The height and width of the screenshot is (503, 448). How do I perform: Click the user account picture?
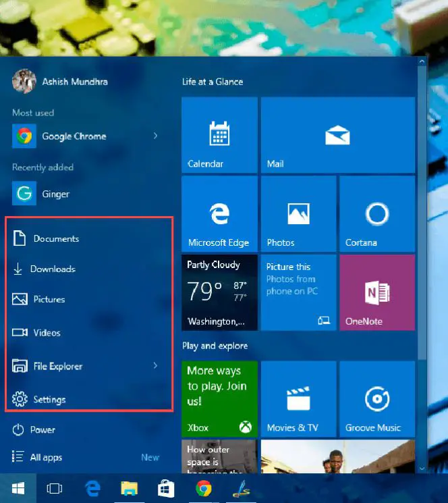tap(24, 82)
